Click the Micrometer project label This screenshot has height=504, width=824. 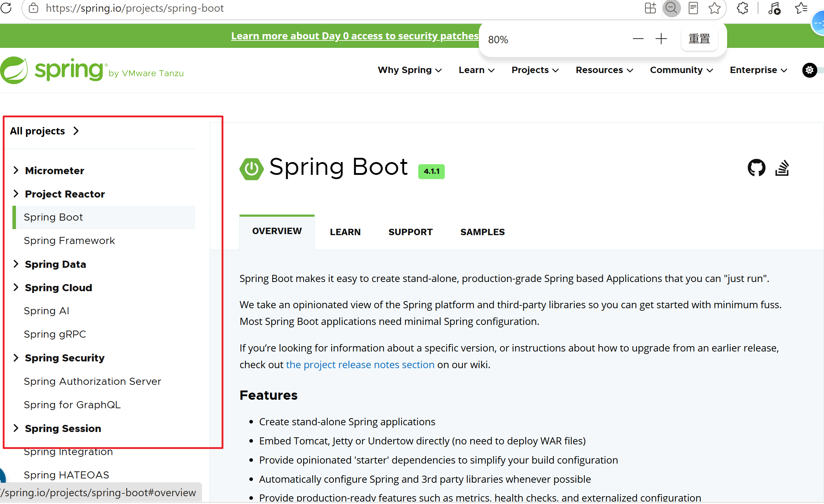click(x=55, y=171)
